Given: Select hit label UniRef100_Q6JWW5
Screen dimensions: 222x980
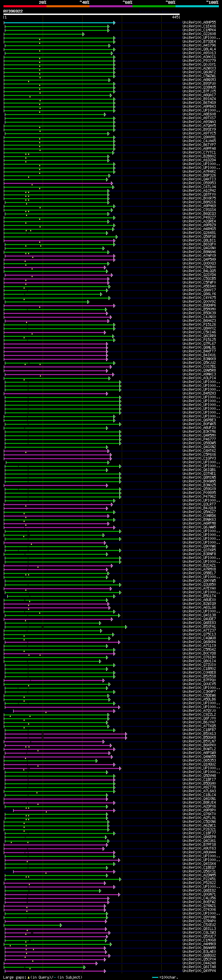Looking at the screenshot, I should pos(199,527).
